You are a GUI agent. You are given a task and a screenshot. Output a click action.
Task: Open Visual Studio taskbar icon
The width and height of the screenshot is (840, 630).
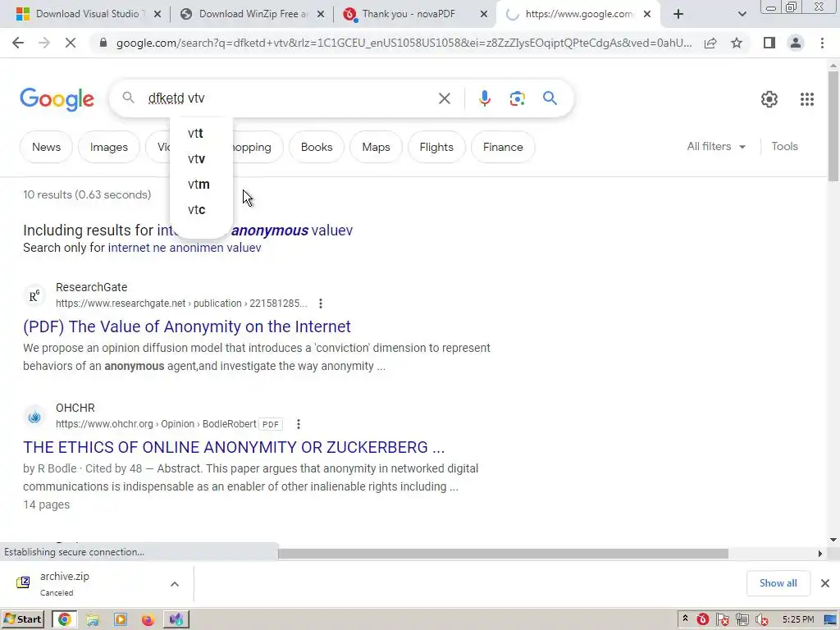click(176, 620)
